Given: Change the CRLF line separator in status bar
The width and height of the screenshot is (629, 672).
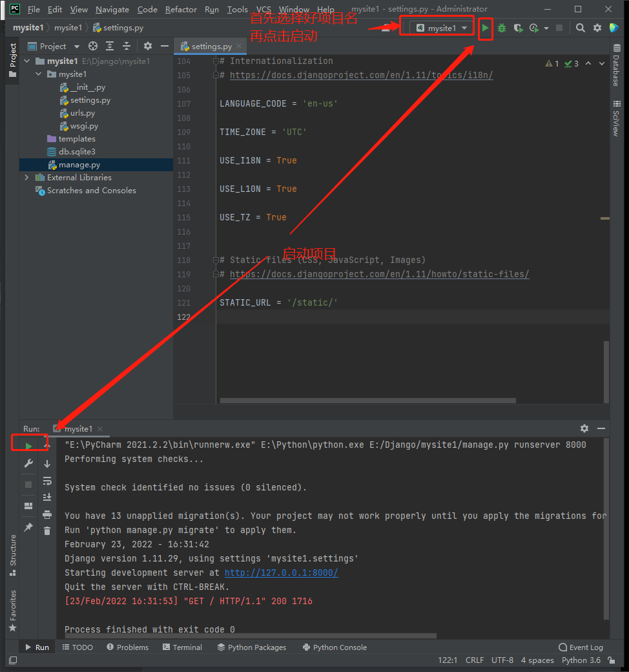Looking at the screenshot, I should click(474, 660).
